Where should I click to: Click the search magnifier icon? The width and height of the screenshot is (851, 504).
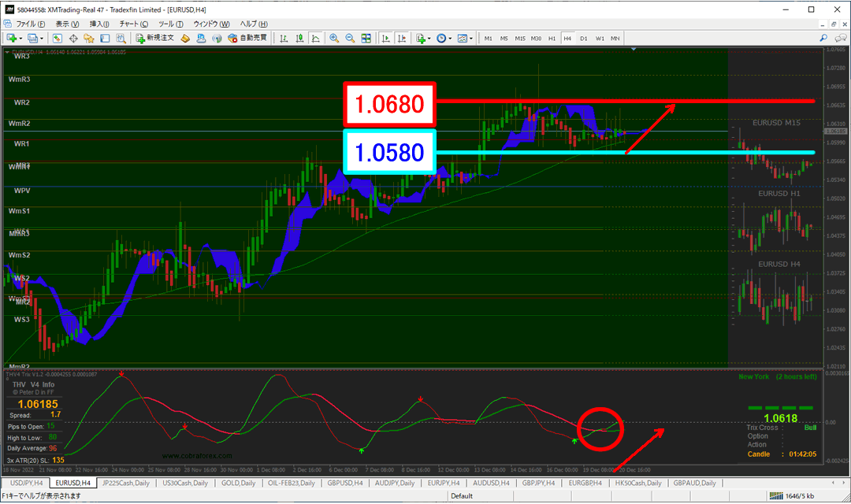click(x=823, y=38)
